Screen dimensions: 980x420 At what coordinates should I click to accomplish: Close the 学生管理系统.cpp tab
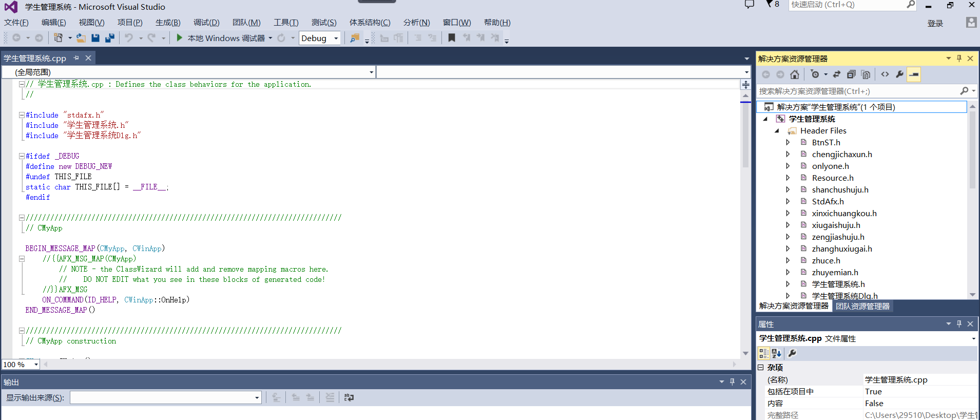pyautogui.click(x=88, y=58)
